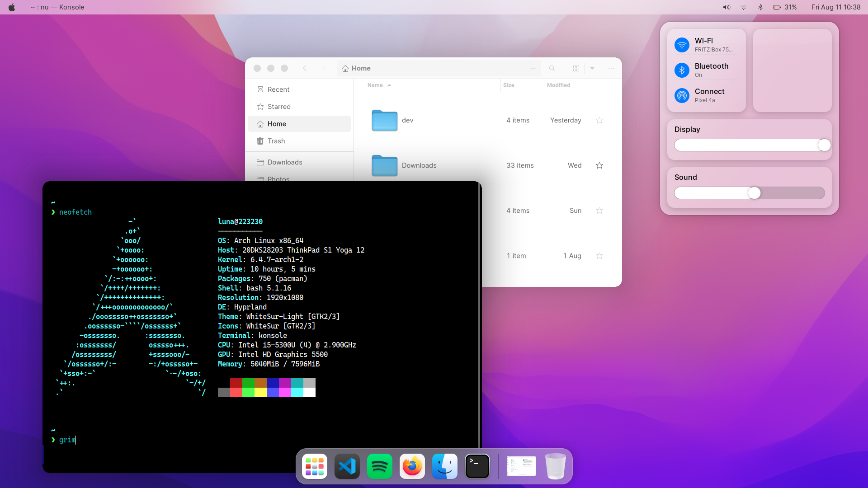Open the Downloads folder row
This screenshot has width=868, height=488.
(x=419, y=165)
